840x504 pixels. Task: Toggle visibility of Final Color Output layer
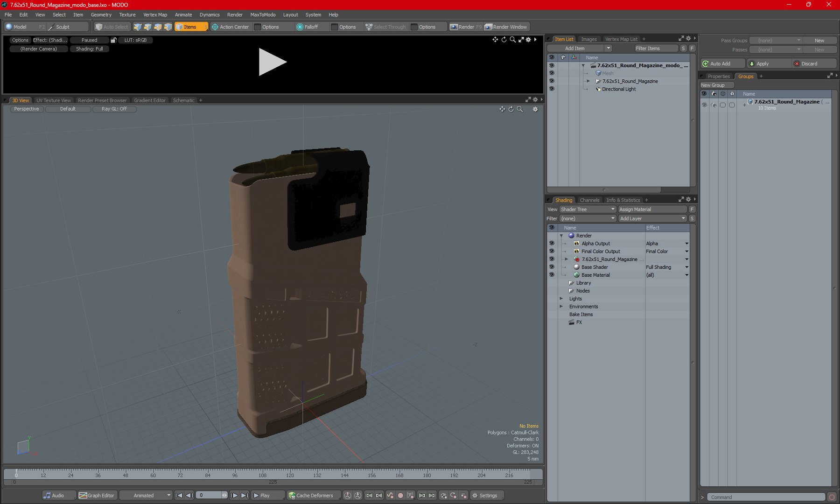[x=552, y=252]
